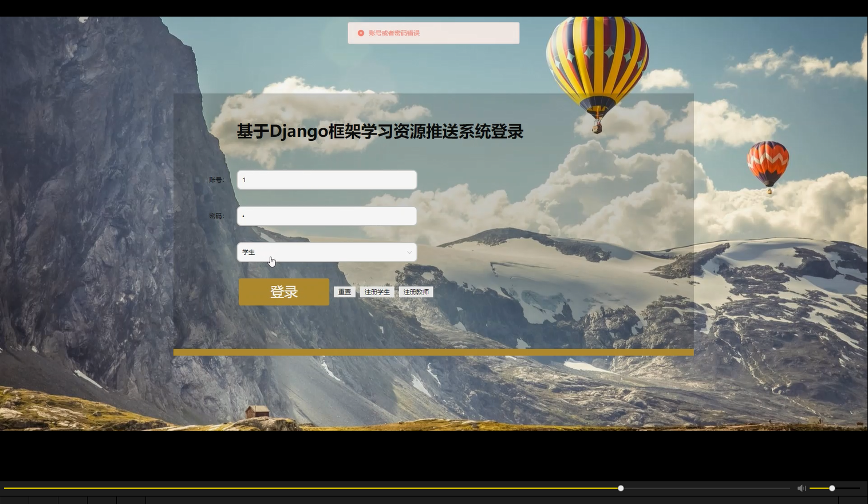The width and height of the screenshot is (868, 504).
Task: Click the 注册教师 teacher registration button
Action: [416, 292]
